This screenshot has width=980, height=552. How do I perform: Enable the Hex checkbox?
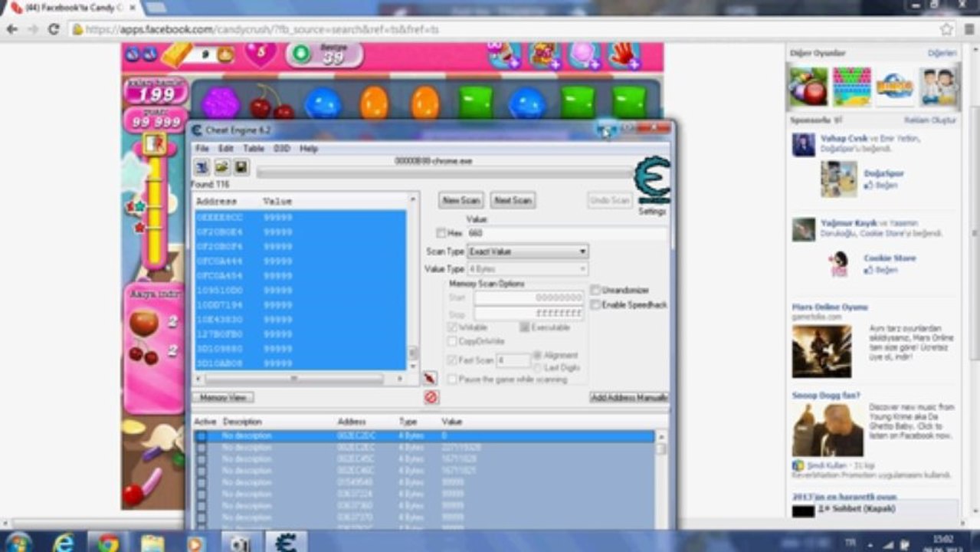[441, 233]
